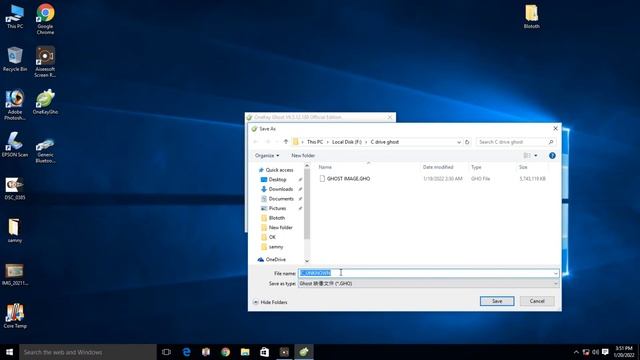Select OneDrive in navigation pane
Screen dimensions: 640x360
[276, 260]
